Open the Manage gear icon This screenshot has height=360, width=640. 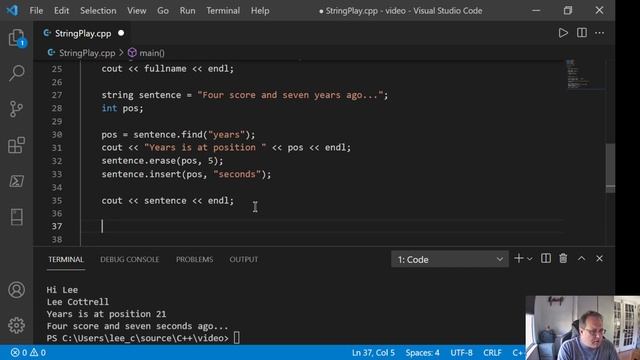coord(17,325)
